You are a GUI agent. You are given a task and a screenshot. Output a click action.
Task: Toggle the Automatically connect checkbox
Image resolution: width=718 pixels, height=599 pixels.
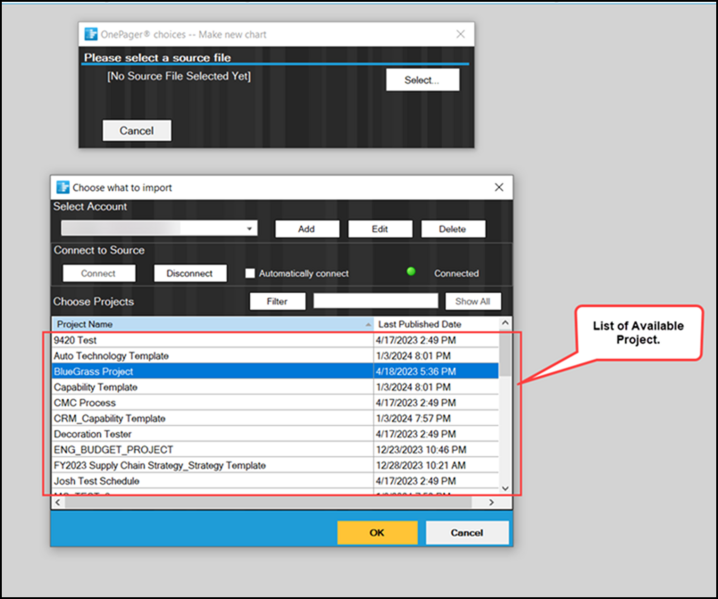tap(250, 273)
